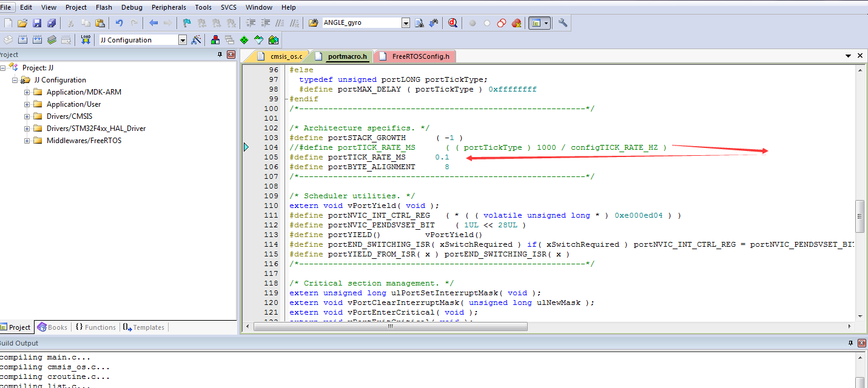Open Manage Run-Time Environment

tap(244, 40)
